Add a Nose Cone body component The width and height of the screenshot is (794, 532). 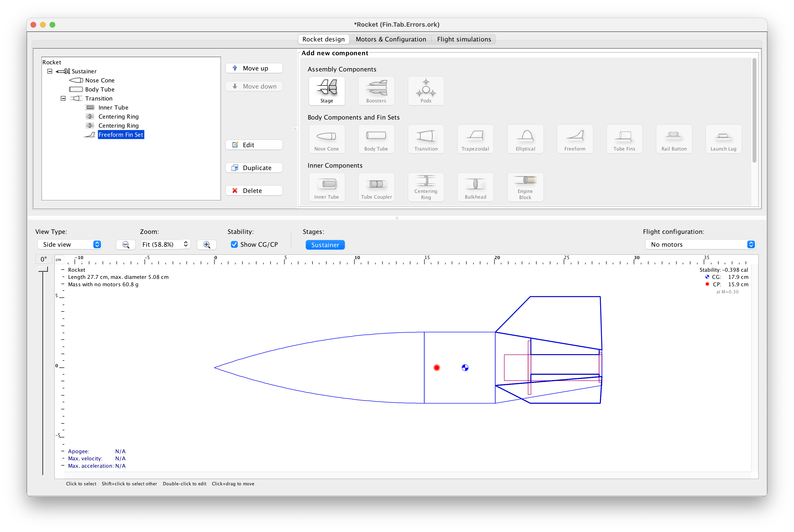(327, 139)
